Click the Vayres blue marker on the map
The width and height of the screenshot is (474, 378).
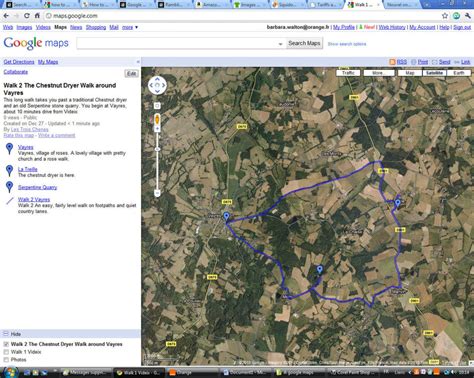pos(226,217)
